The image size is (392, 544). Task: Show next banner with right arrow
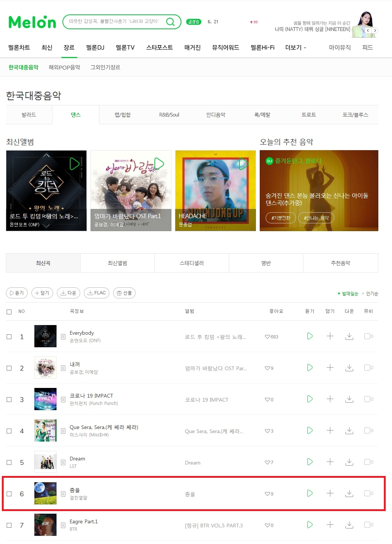(x=375, y=30)
